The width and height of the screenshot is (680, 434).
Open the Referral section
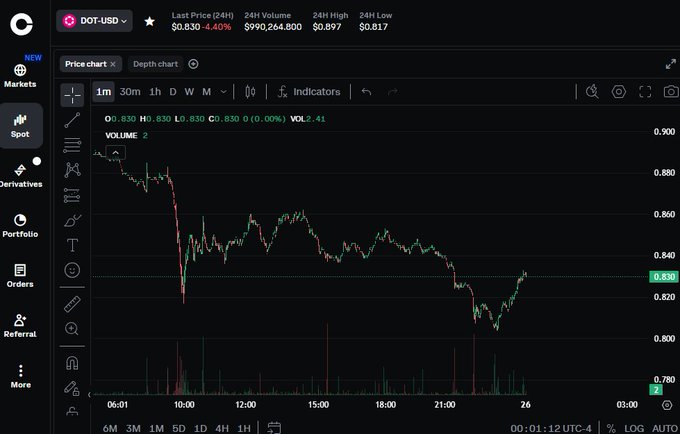click(x=20, y=326)
